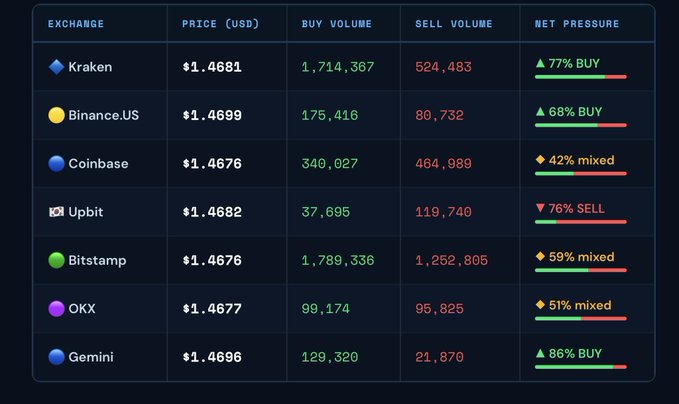Select the Coinbase exchange name

[98, 164]
